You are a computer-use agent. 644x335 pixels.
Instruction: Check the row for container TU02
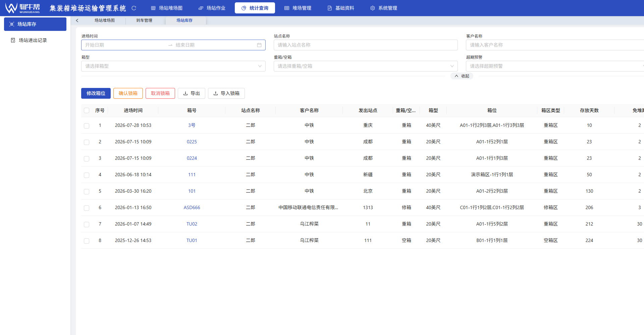tap(87, 224)
